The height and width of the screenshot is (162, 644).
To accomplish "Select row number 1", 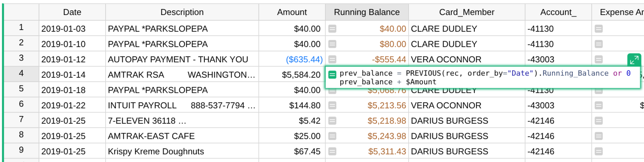I will click(x=21, y=28).
